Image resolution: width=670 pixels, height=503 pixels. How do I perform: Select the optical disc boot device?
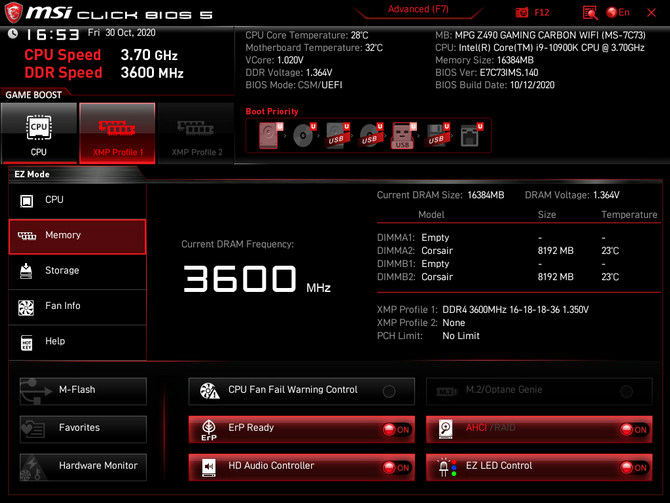click(304, 135)
